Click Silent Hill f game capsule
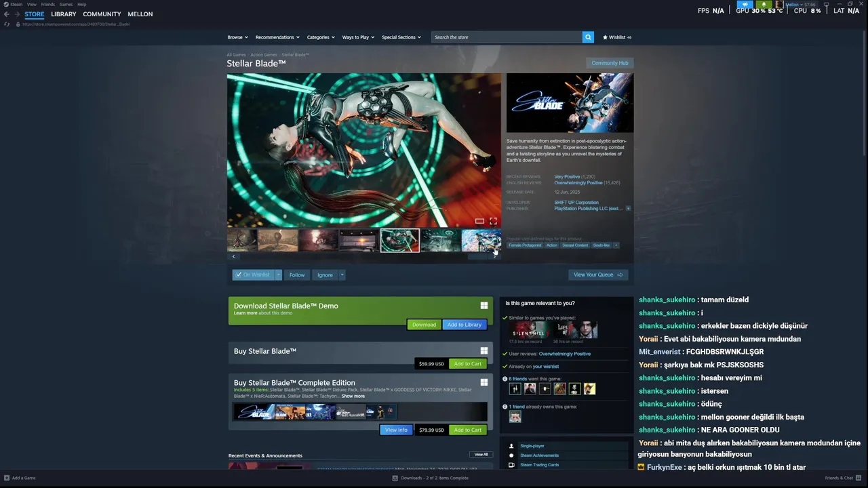The height and width of the screenshot is (488, 868). (530, 330)
